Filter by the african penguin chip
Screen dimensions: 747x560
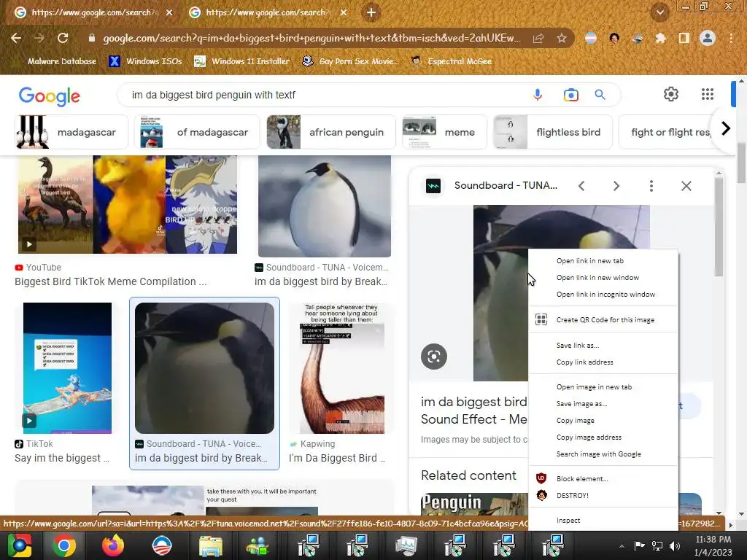coord(331,132)
